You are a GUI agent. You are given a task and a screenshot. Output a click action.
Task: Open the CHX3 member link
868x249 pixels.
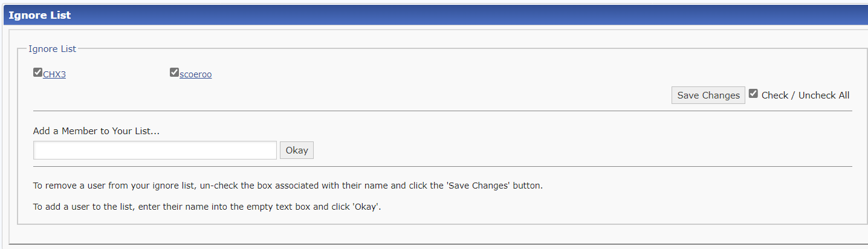click(54, 74)
